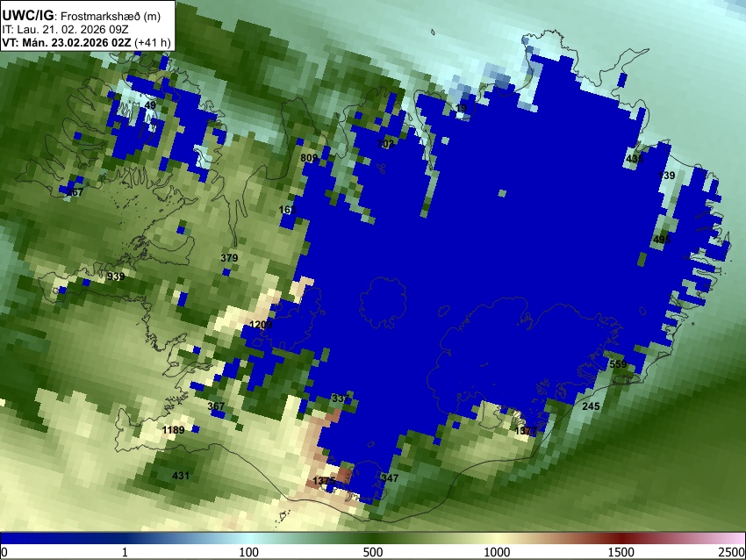
Task: Click the '1500' label on the color scale
Action: tap(621, 552)
